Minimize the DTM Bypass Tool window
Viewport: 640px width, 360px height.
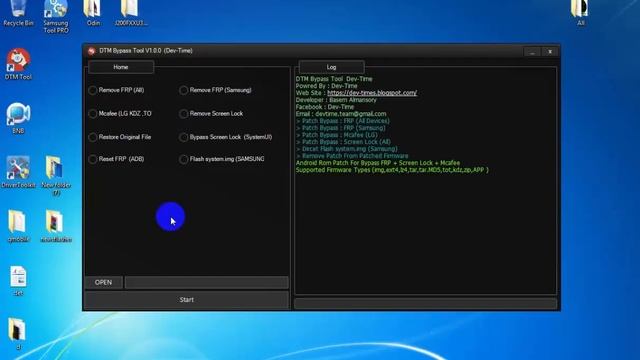532,52
